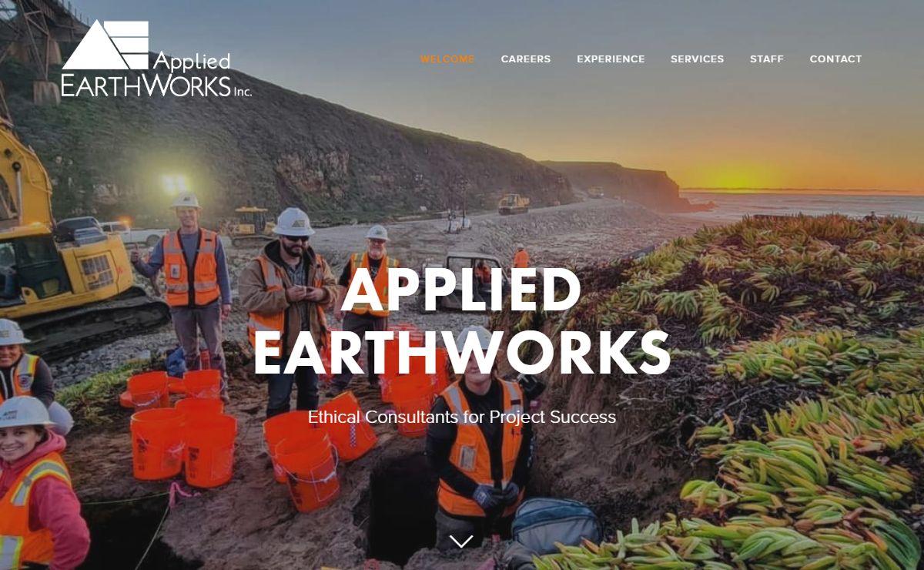Click the stacked orange buckets in the photo

(x=185, y=427)
